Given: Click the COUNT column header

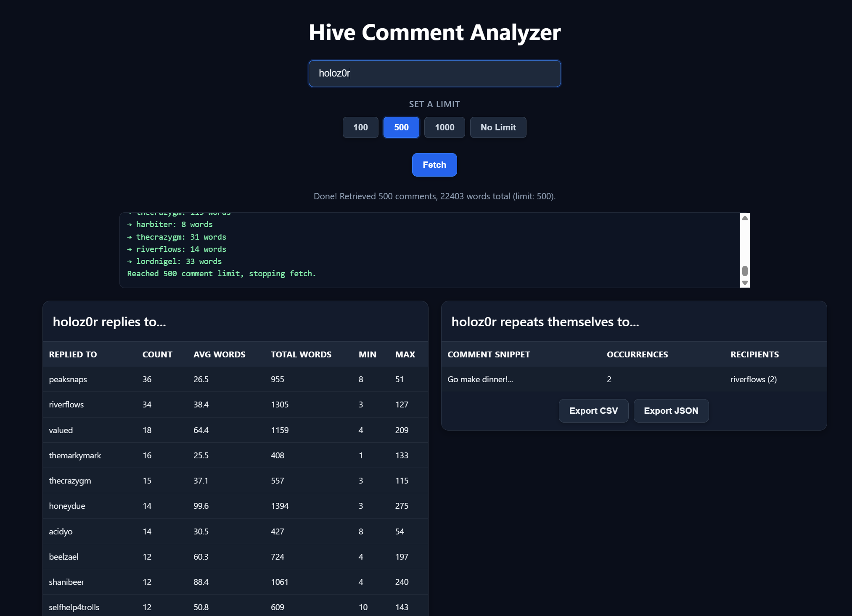Looking at the screenshot, I should click(157, 354).
